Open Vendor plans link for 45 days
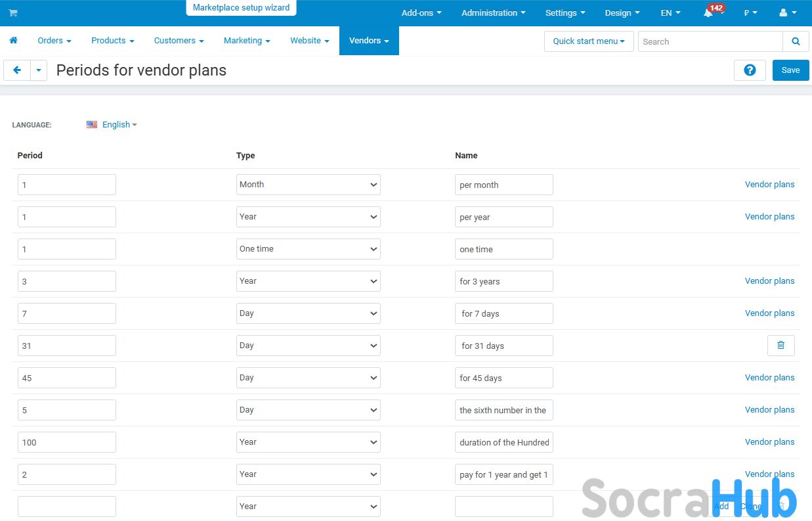 point(769,378)
